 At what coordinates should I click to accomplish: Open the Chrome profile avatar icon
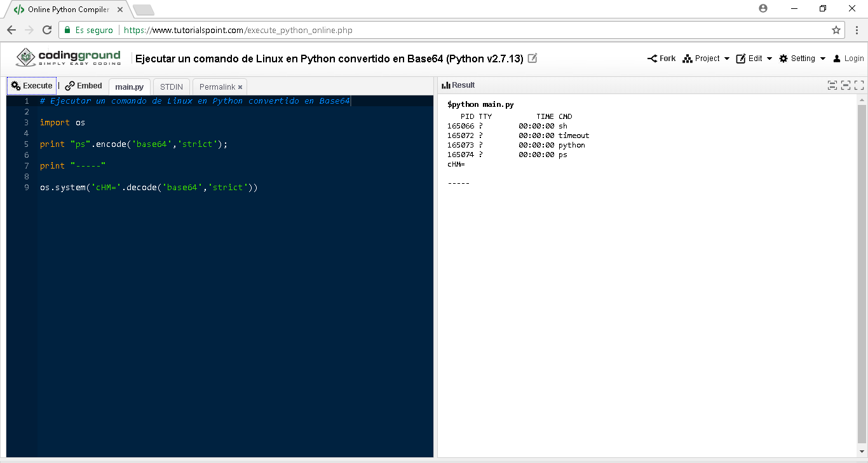[763, 8]
